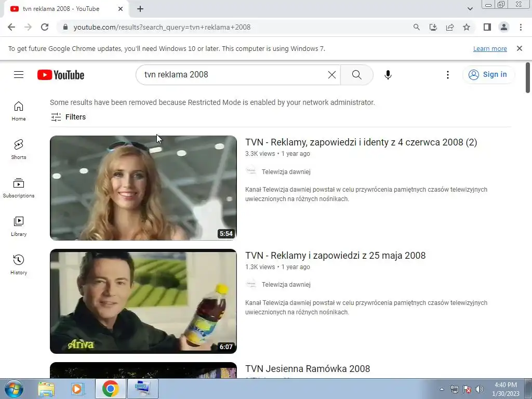Go to Home in the sidebar

[19, 111]
